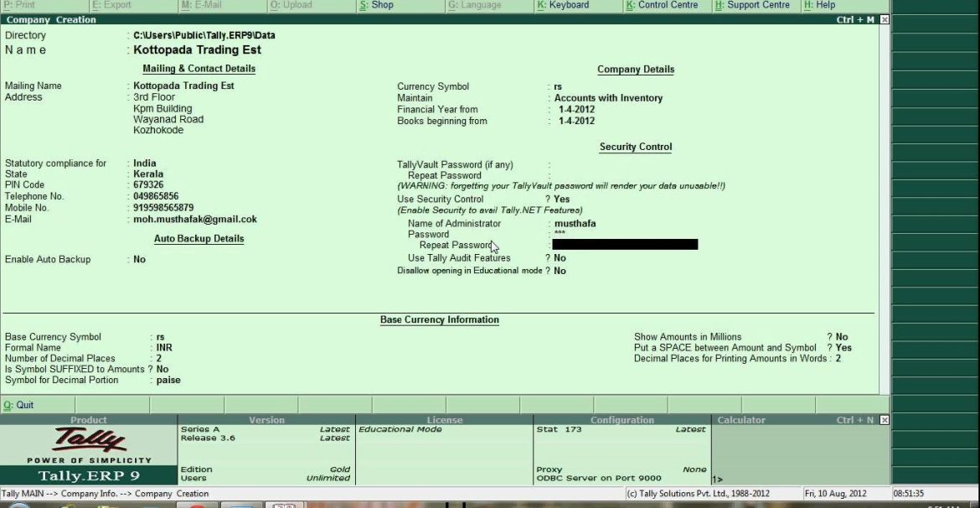Viewport: 980px width, 508px height.
Task: Toggle Show Amounts in Millions value
Action: pos(842,337)
